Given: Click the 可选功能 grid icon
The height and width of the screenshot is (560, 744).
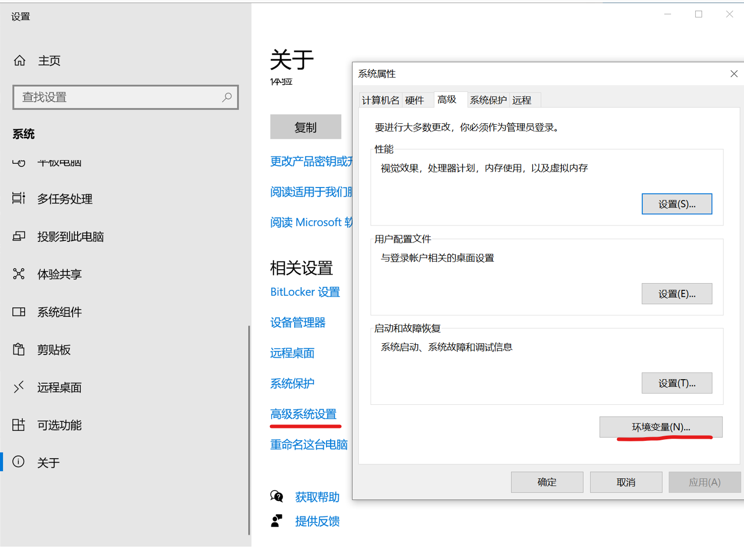Looking at the screenshot, I should tap(19, 425).
